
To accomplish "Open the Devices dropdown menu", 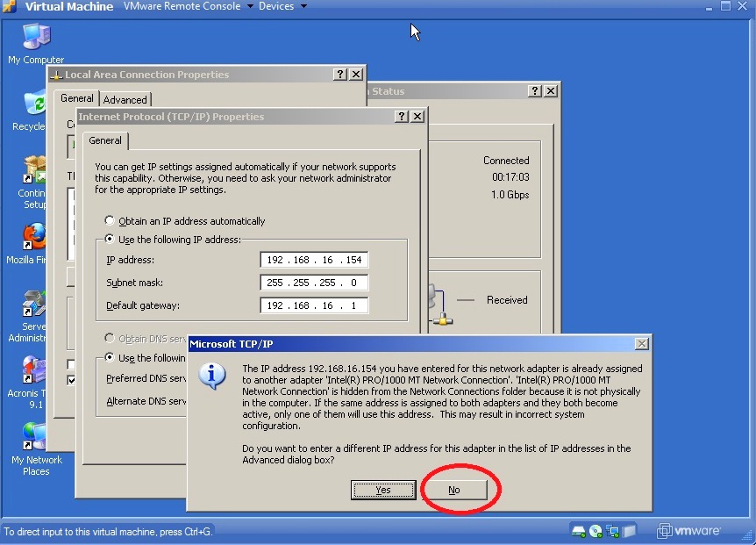I will tap(282, 6).
